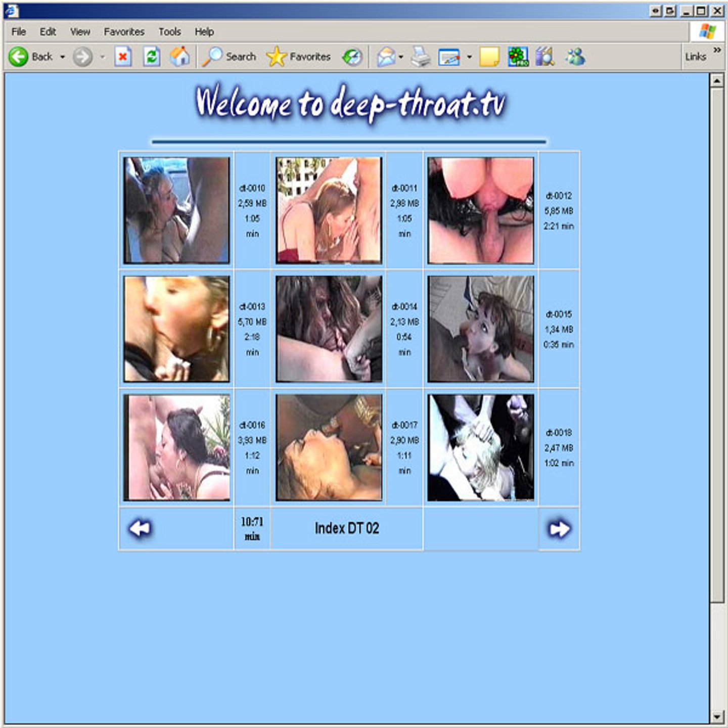728x728 pixels.
Task: Click the vertical scrollbar down arrow
Action: pos(717,717)
